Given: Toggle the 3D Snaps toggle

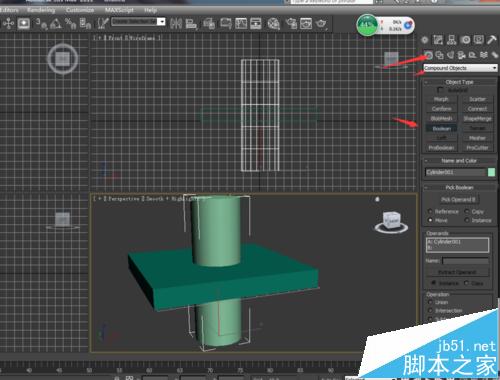Looking at the screenshot, I should 41,23.
